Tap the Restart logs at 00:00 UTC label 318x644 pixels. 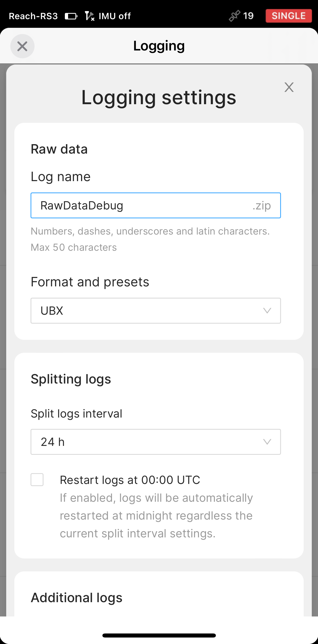[x=130, y=480]
